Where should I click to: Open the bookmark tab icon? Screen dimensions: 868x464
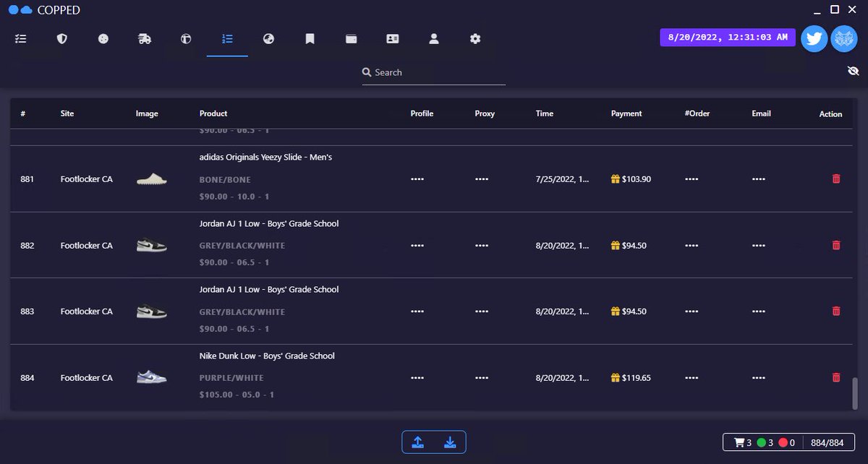[x=310, y=39]
